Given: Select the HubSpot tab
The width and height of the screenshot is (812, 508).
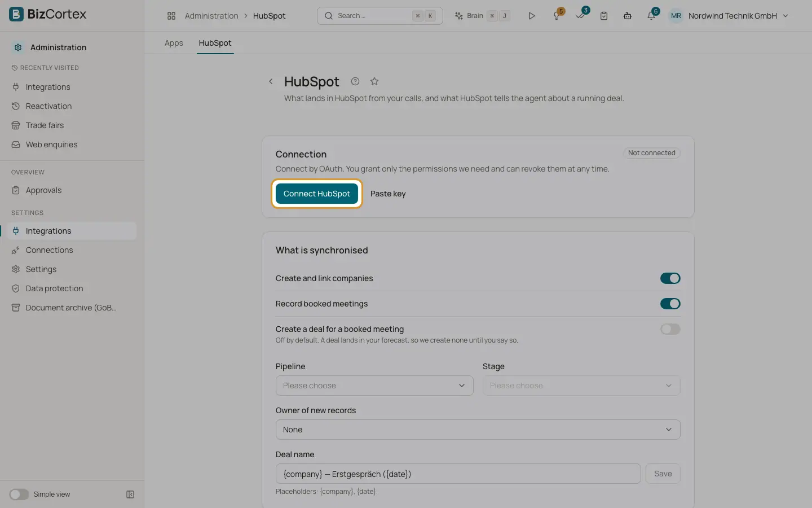Looking at the screenshot, I should (215, 43).
